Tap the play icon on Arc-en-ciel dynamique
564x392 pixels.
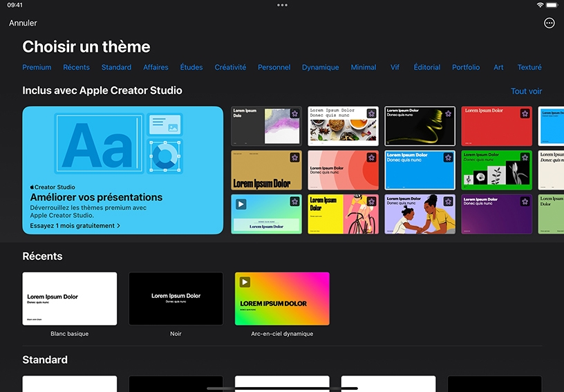245,282
